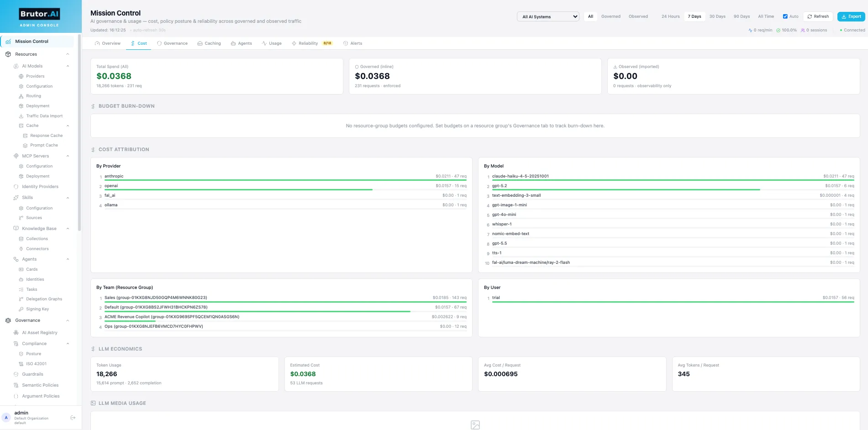Collapse the MCP Servers chevron
The image size is (868, 430).
point(68,156)
